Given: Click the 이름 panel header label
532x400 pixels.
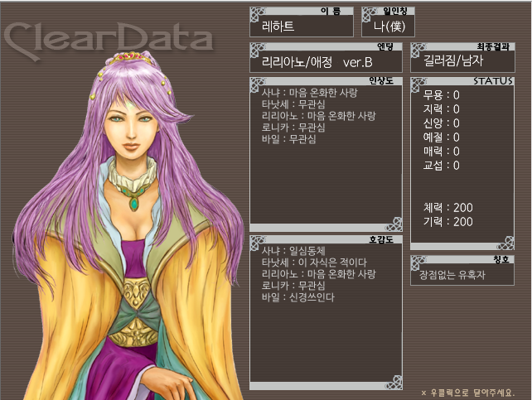Looking at the screenshot, I should (x=331, y=12).
